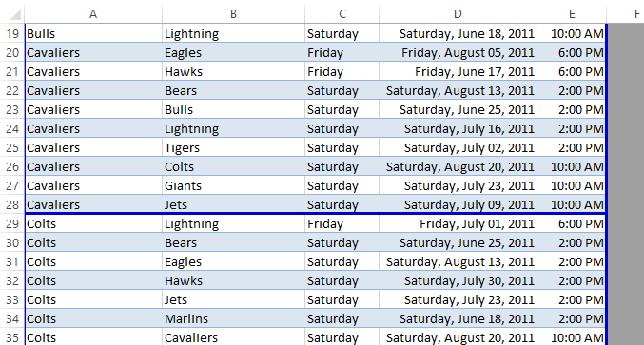Select column B header
644x345 pixels.
[x=233, y=14]
